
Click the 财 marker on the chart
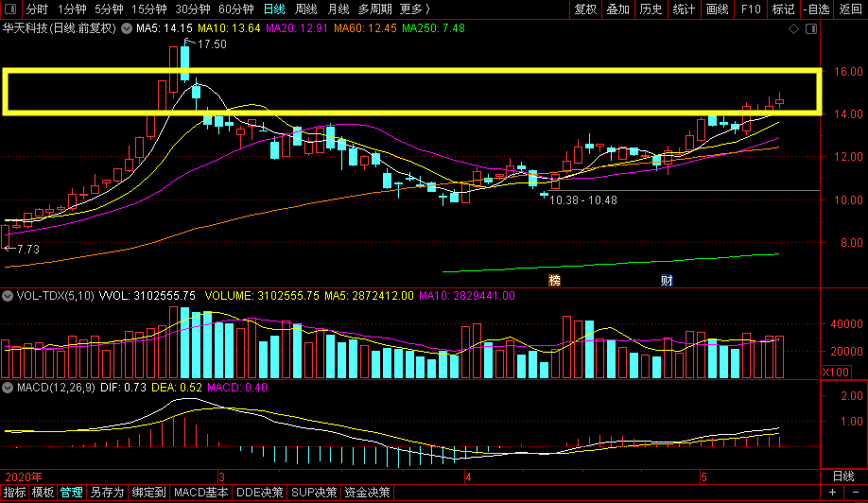click(x=667, y=281)
